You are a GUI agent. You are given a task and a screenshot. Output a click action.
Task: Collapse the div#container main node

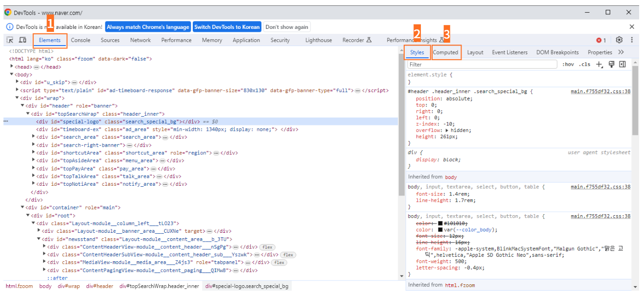pyautogui.click(x=23, y=208)
